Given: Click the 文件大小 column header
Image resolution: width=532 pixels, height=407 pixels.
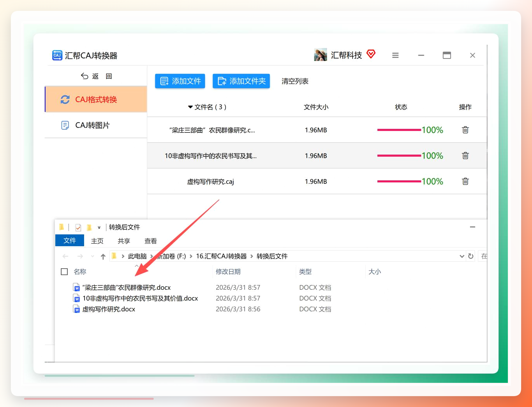Looking at the screenshot, I should coord(316,107).
